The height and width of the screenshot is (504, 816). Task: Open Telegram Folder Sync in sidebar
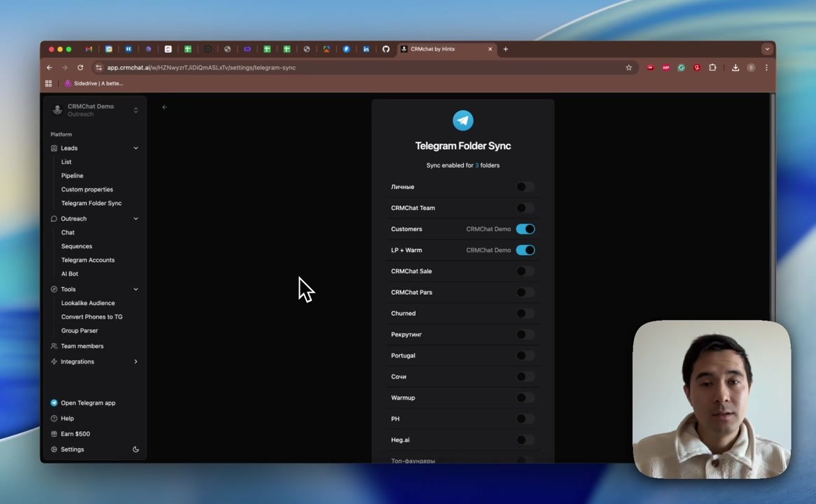tap(92, 204)
